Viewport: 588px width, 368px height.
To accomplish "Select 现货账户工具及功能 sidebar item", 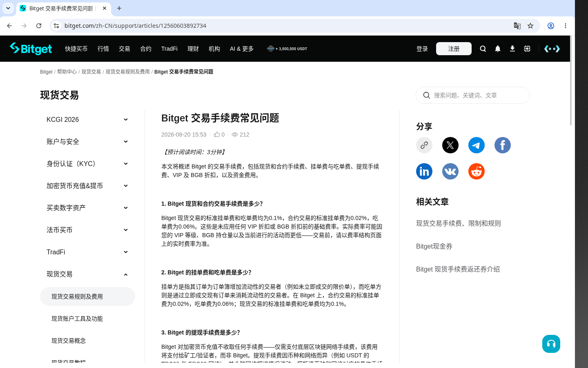I will [87, 319].
